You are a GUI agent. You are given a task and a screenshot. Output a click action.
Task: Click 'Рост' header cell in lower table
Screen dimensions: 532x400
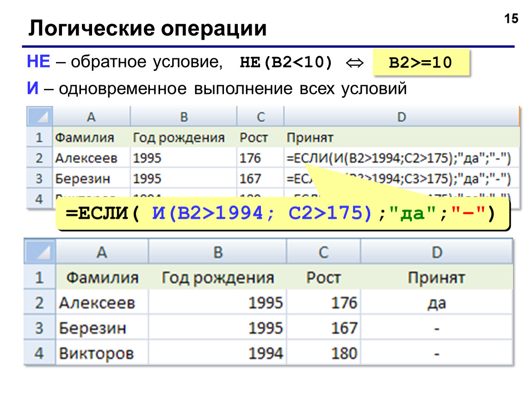pyautogui.click(x=323, y=277)
